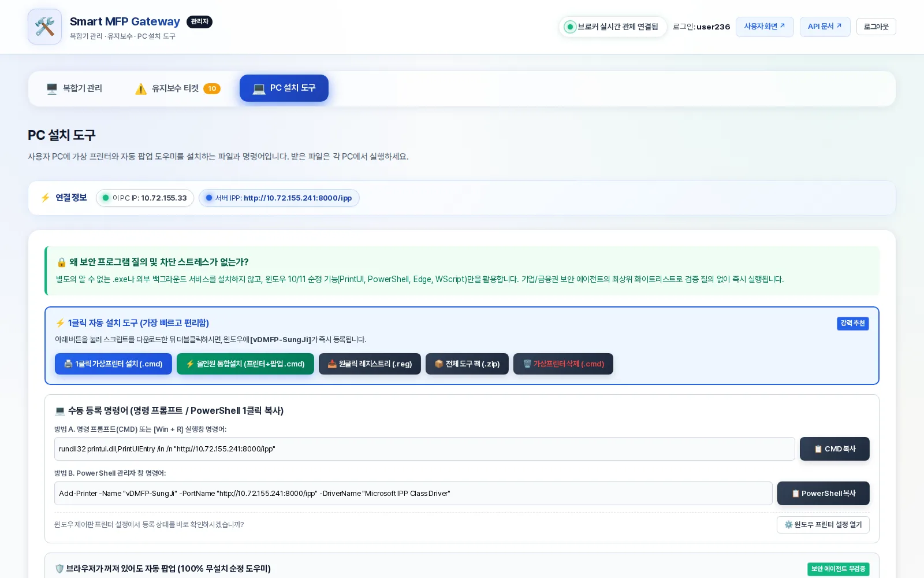924x578 pixels.
Task: Download 올인원 통합설치 (프린터+팝업 .cmd)
Action: pos(245,364)
